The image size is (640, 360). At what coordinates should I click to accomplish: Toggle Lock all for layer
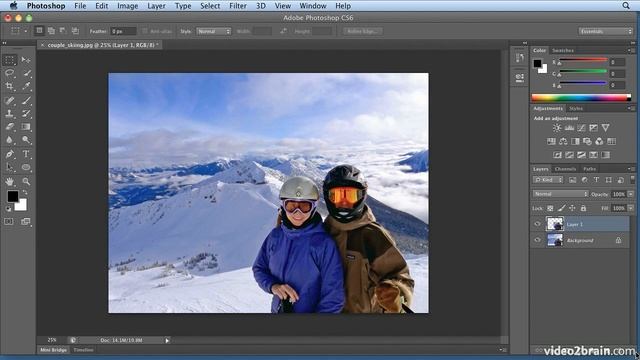tap(583, 208)
